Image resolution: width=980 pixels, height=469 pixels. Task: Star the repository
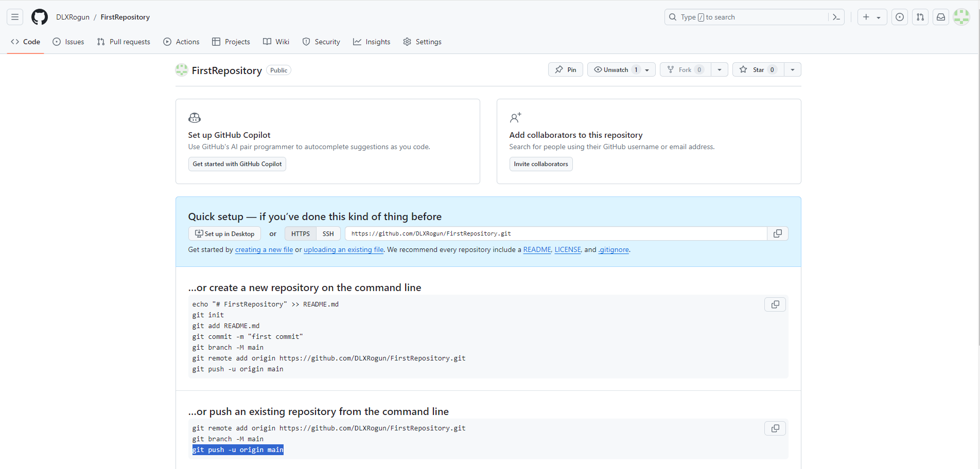pyautogui.click(x=758, y=69)
